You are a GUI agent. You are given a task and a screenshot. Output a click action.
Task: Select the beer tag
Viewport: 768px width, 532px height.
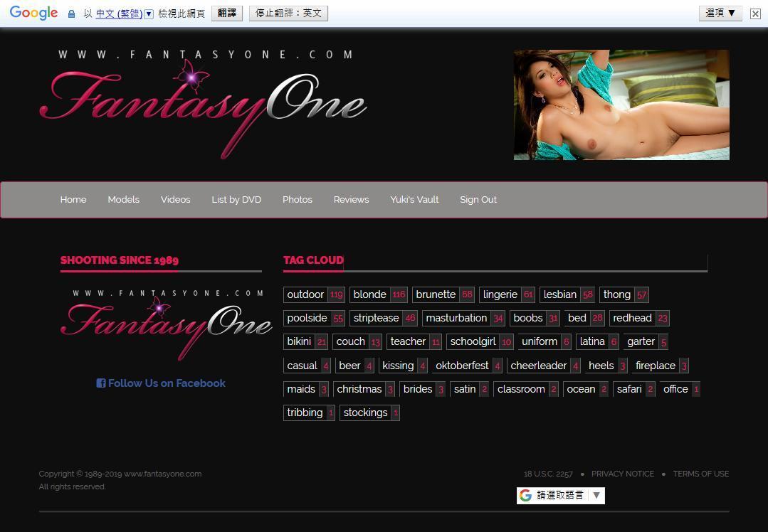(354, 366)
